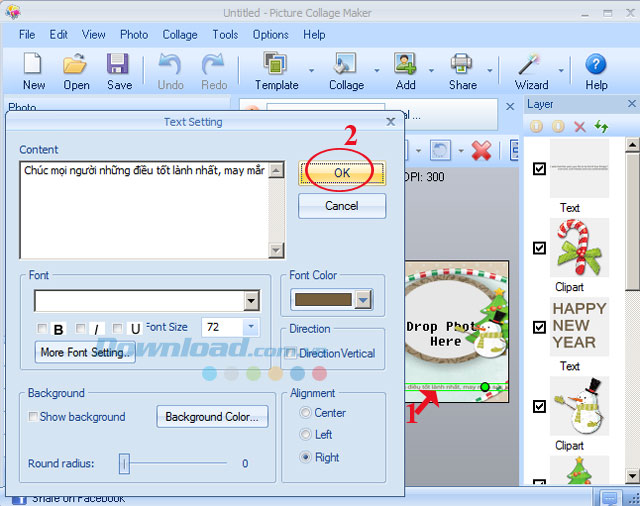Open the Edit menu
The image size is (640, 506).
tap(59, 35)
